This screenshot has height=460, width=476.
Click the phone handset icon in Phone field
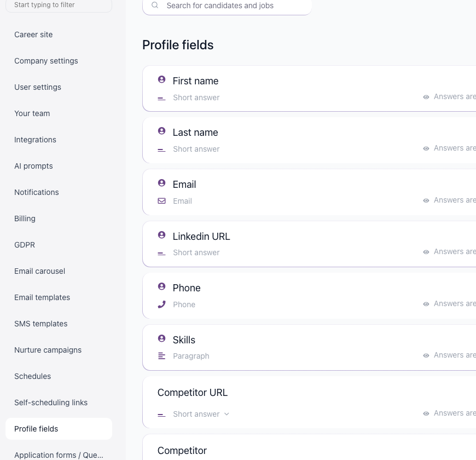coord(162,304)
